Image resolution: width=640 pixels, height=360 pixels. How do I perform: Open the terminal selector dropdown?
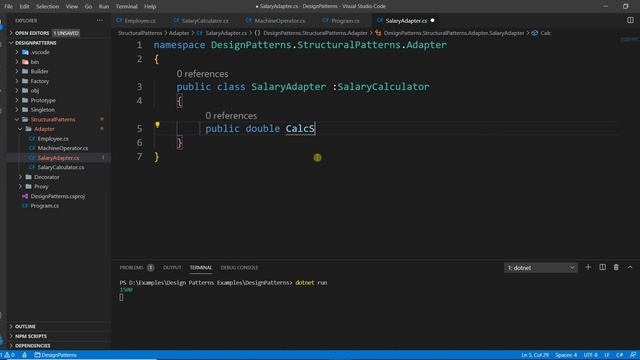(540, 268)
